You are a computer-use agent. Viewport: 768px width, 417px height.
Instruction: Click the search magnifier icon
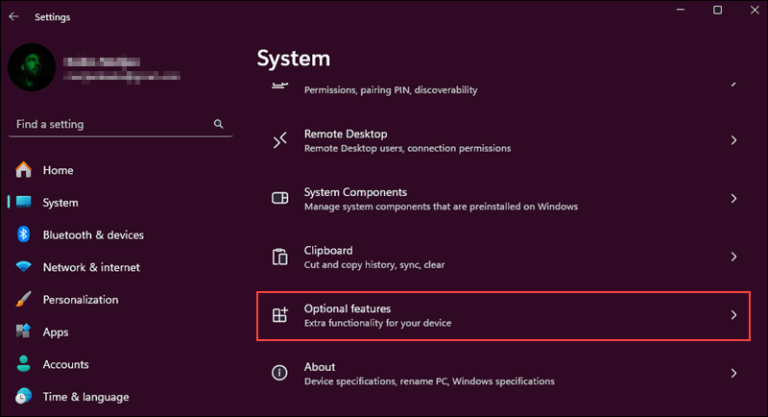218,124
